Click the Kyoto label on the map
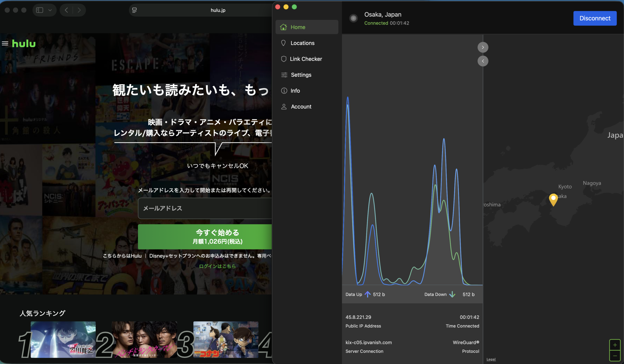 (x=565, y=187)
